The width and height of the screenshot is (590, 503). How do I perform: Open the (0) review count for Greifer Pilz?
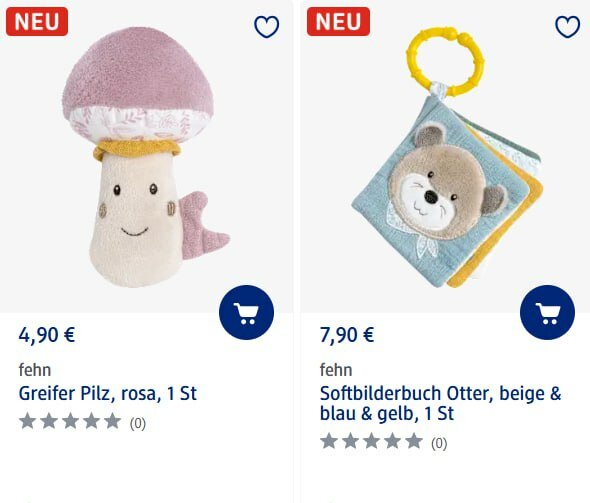[138, 424]
